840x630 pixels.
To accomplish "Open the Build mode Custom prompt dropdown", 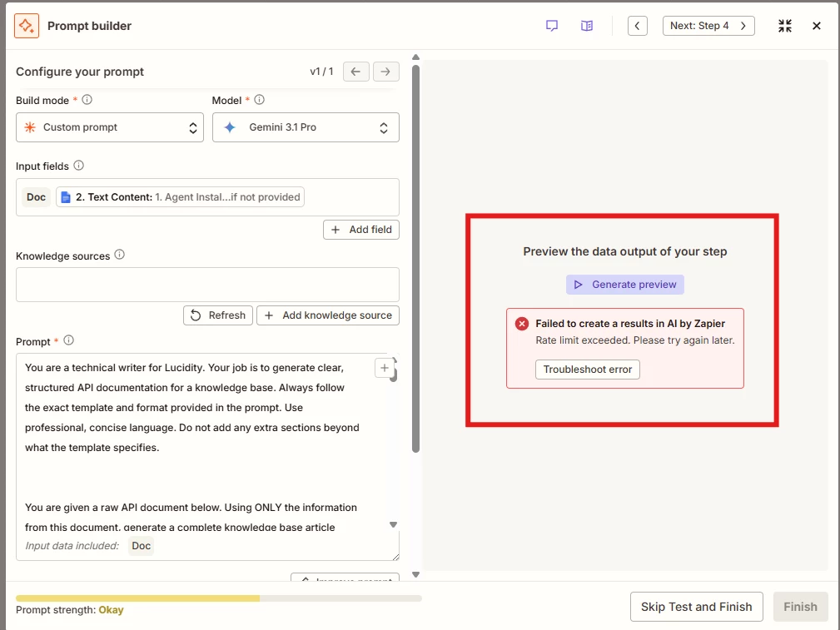I will pos(110,127).
